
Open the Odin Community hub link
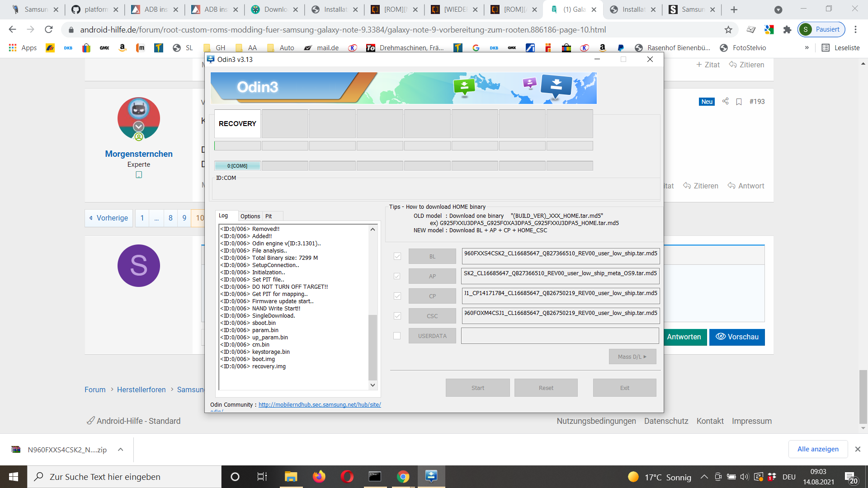pyautogui.click(x=320, y=405)
